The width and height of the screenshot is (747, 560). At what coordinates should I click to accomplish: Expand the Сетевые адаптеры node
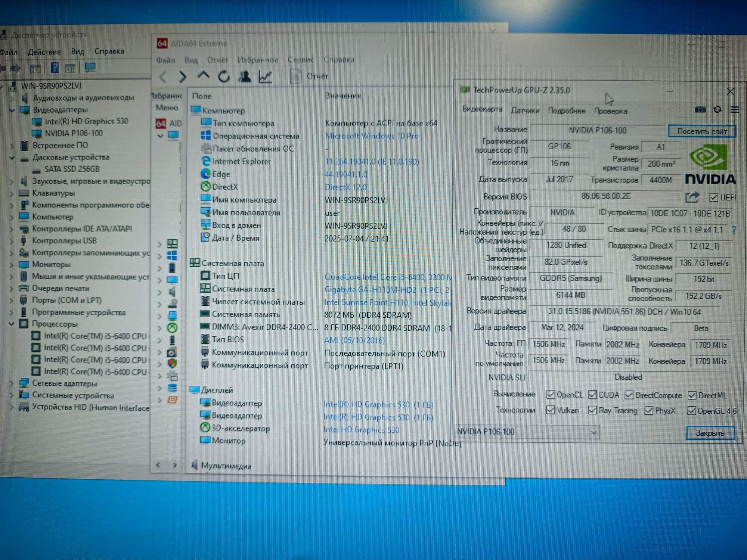pyautogui.click(x=11, y=383)
